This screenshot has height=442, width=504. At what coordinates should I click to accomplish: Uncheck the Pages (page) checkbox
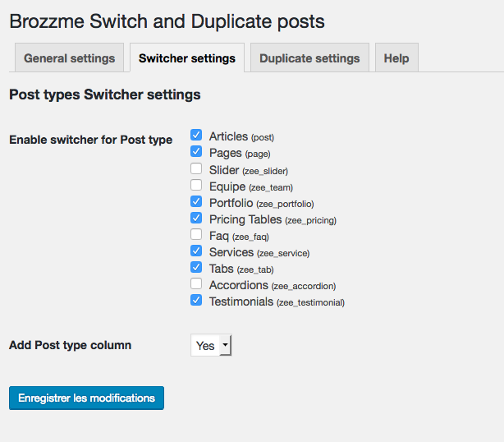[x=196, y=152]
